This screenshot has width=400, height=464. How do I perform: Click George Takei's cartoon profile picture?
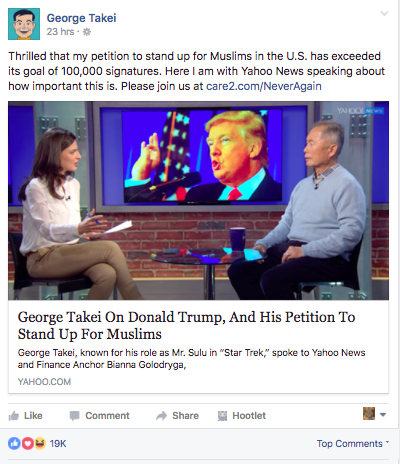(x=24, y=24)
